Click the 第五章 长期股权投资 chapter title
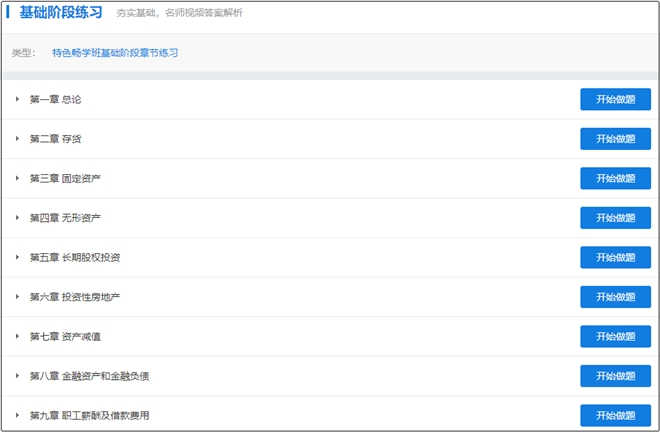 point(75,258)
